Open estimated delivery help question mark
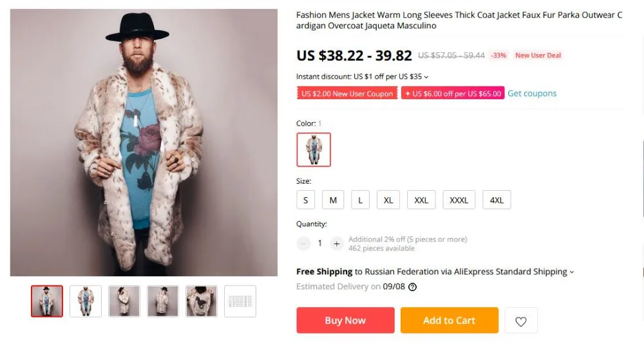 coord(412,287)
